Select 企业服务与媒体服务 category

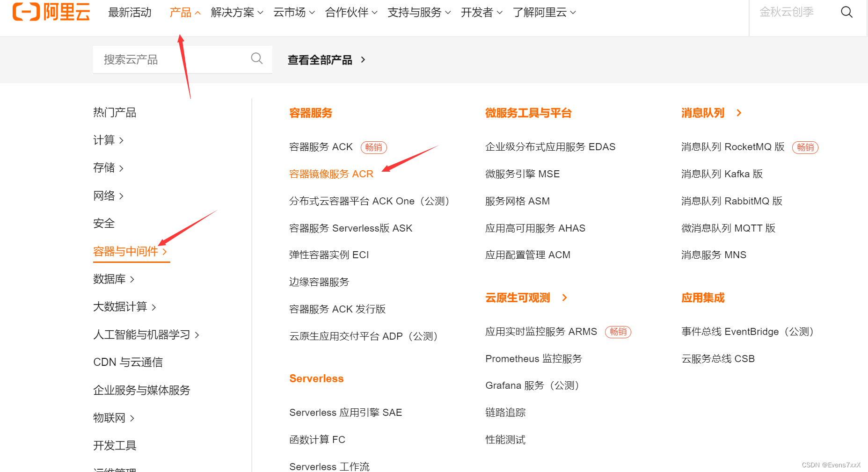pos(142,390)
